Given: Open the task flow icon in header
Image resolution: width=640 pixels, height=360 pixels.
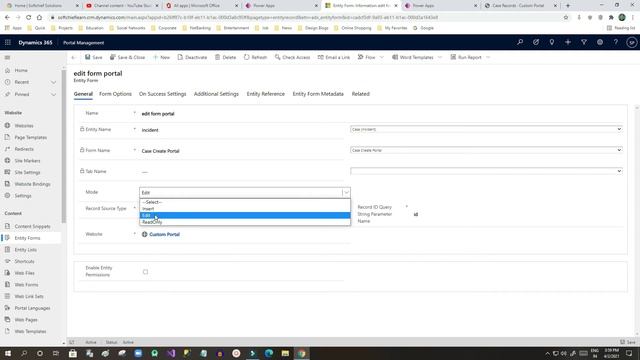Looking at the screenshot, I should point(536,42).
